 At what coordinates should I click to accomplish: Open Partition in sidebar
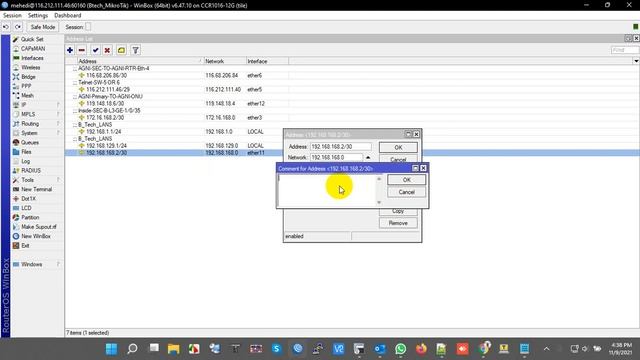pyautogui.click(x=30, y=218)
